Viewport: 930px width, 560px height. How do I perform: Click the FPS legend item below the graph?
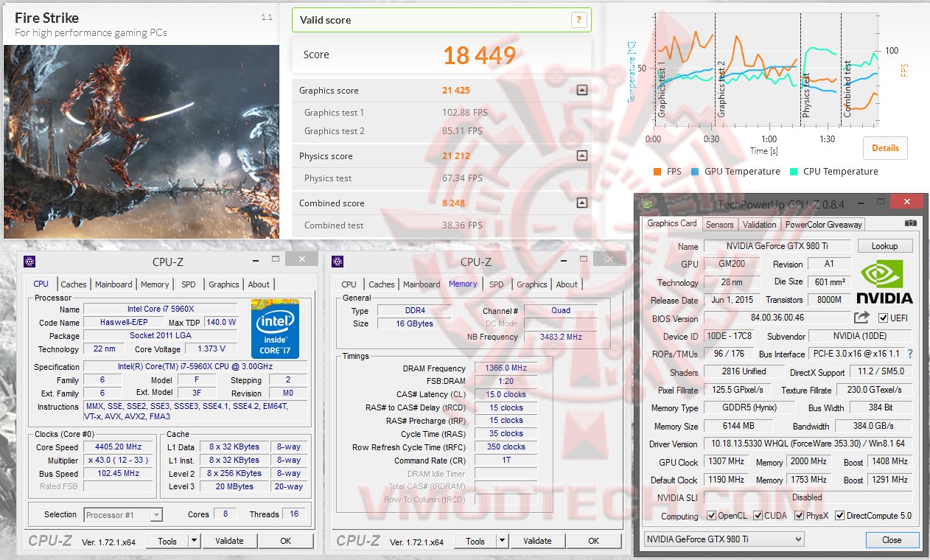tap(668, 171)
